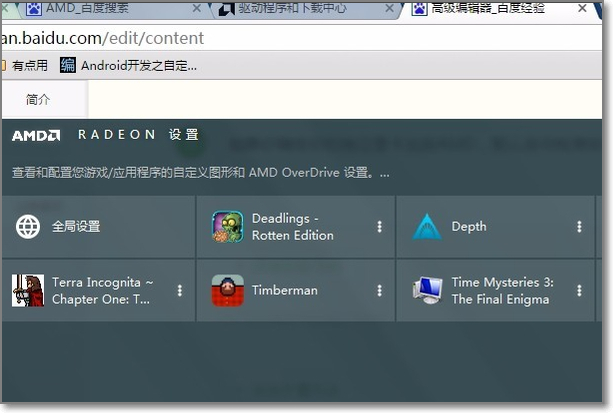Image resolution: width=613 pixels, height=413 pixels.
Task: Click the Baidu paw icon on AMD search tab
Action: 34,8
